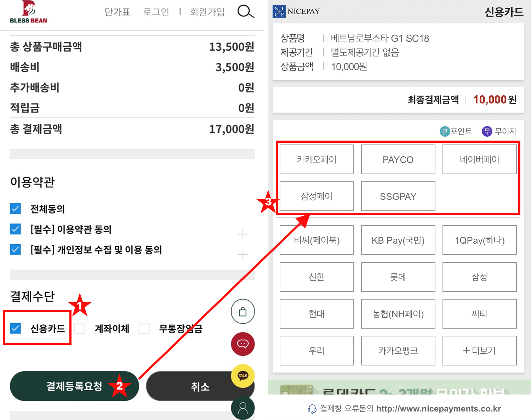Choose PAYCO payment option

pos(398,159)
